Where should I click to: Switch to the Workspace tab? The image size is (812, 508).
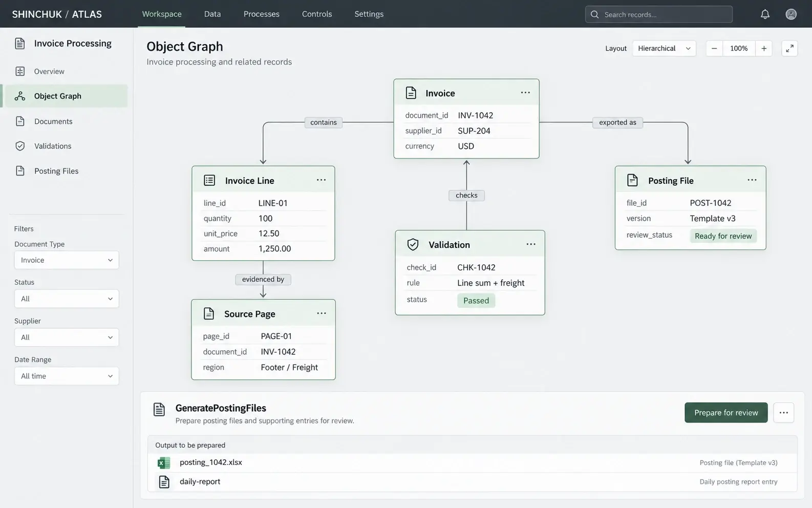pyautogui.click(x=162, y=14)
